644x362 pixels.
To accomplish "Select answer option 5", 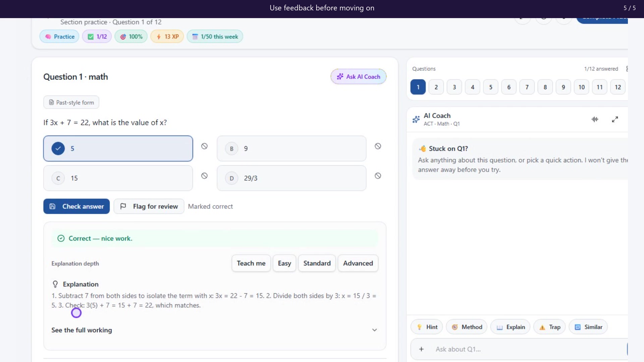I will (x=118, y=148).
